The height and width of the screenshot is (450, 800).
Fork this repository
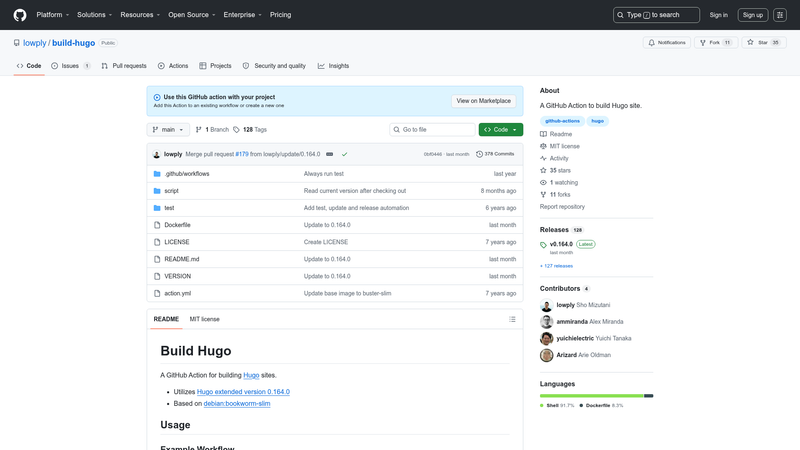(715, 43)
